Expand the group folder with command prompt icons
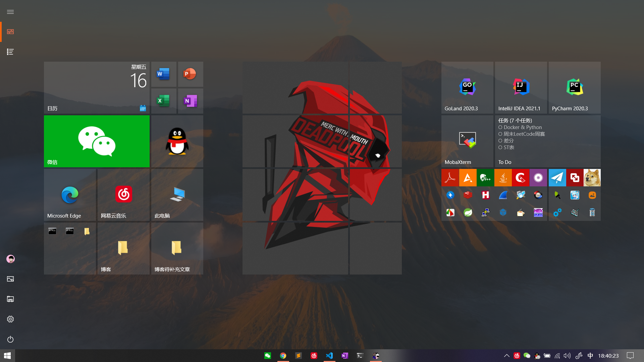The height and width of the screenshot is (362, 644). click(70, 248)
